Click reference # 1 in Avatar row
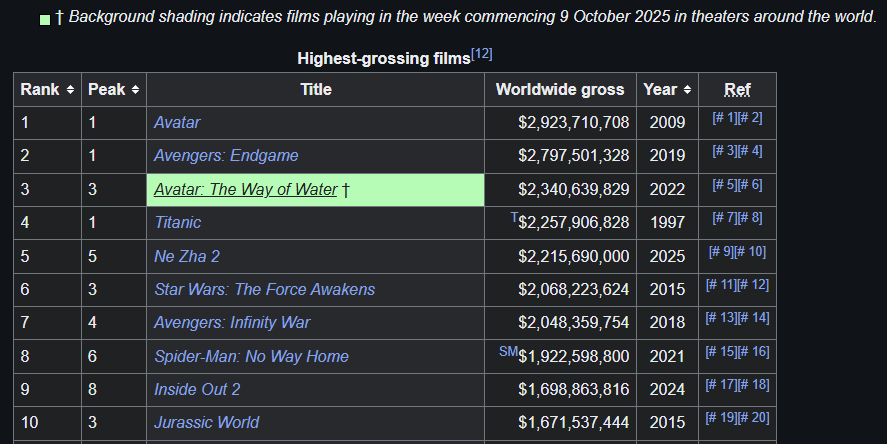Image resolution: width=887 pixels, height=444 pixels. point(724,119)
